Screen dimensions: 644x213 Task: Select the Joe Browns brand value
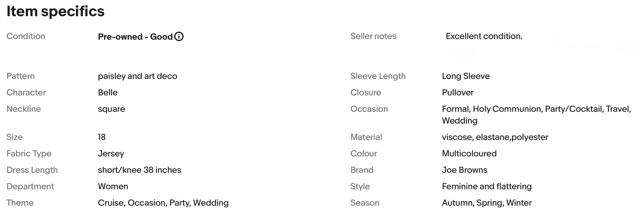tap(464, 170)
